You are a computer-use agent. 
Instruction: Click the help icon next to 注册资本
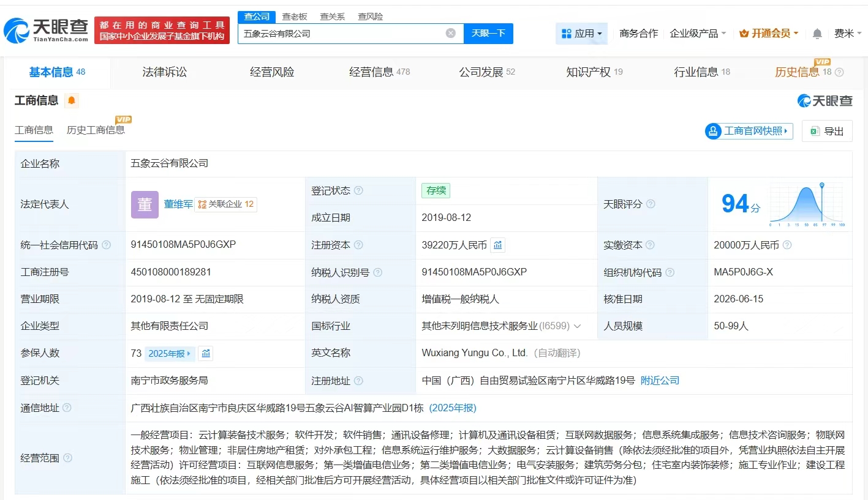358,245
